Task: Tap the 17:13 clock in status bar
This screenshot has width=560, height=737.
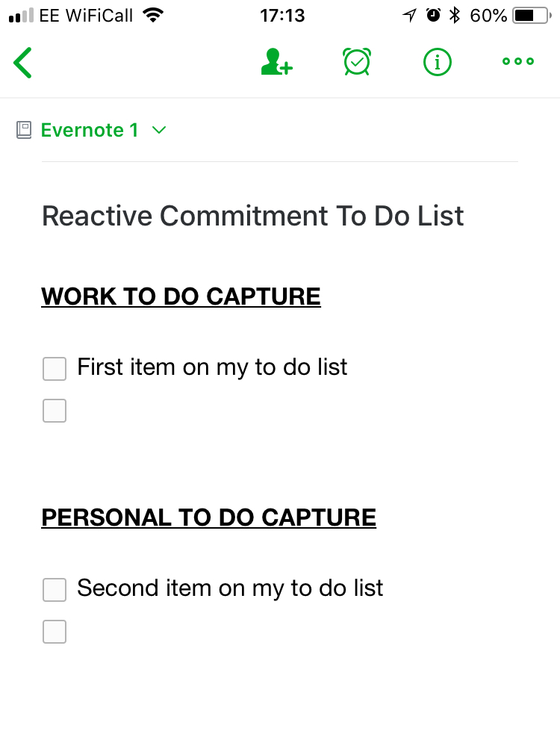Action: click(282, 16)
